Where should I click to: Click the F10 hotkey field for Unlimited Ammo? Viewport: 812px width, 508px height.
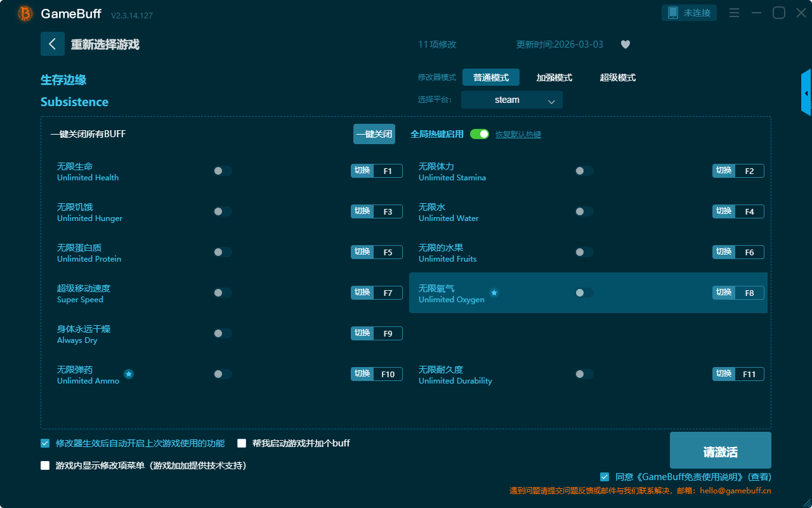388,374
